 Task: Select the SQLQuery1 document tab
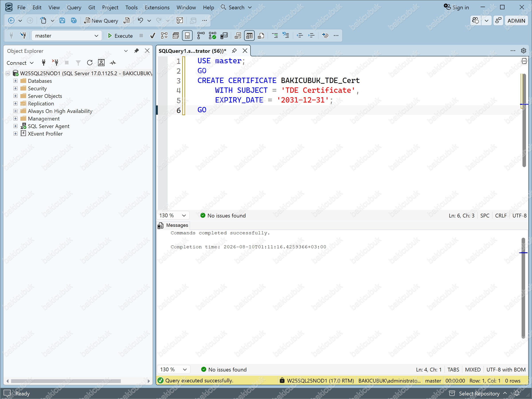pyautogui.click(x=192, y=51)
